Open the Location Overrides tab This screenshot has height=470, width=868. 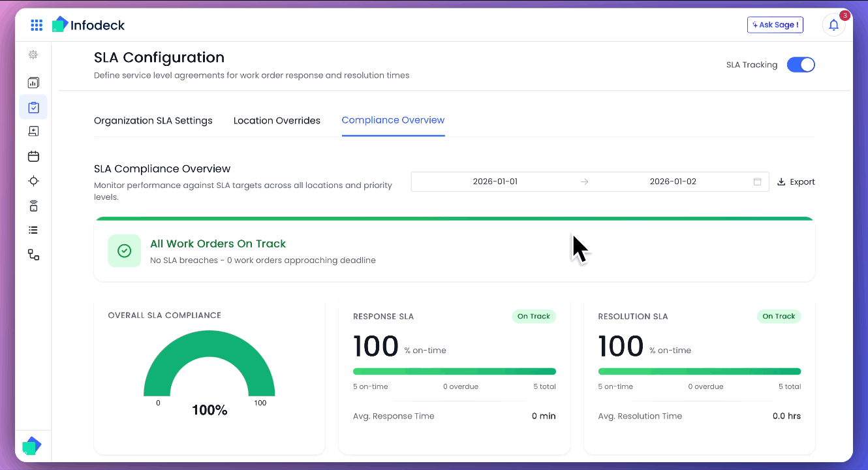click(x=277, y=120)
